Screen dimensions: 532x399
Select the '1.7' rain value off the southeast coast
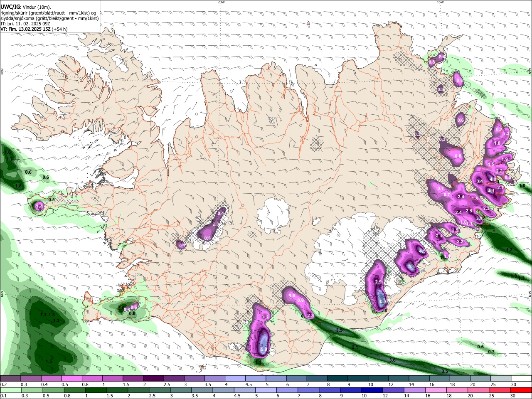click(x=510, y=250)
